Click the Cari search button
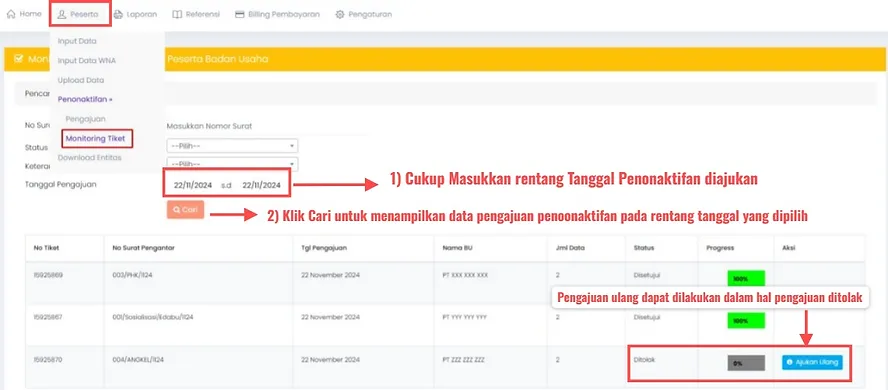 pyautogui.click(x=185, y=209)
